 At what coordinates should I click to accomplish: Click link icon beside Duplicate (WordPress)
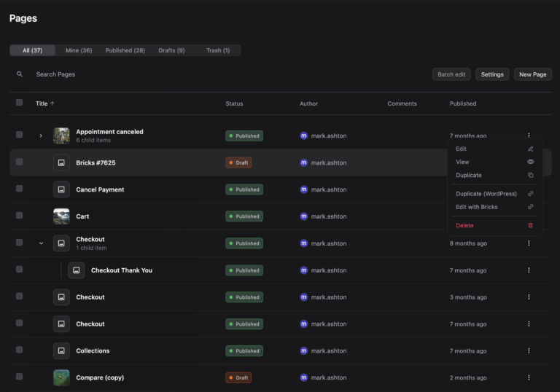[x=530, y=194]
